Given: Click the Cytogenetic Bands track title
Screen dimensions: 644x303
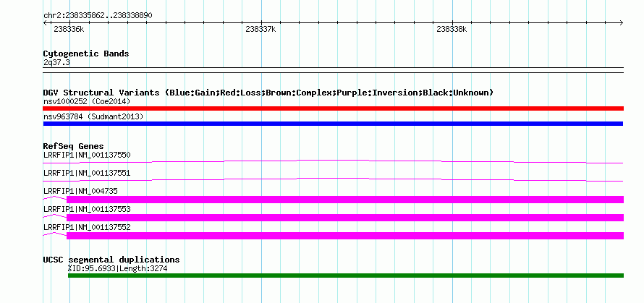Looking at the screenshot, I should click(x=86, y=54).
